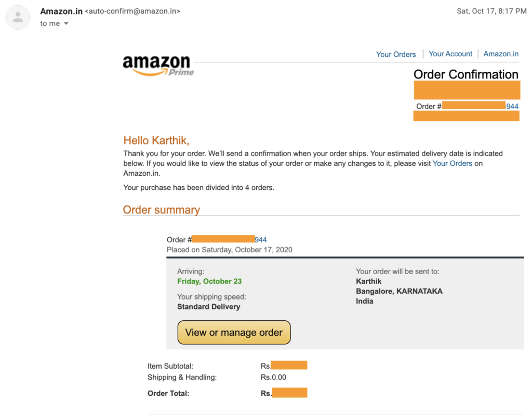Select the delivery date Friday, October 23
532x416 pixels.
pyautogui.click(x=209, y=281)
